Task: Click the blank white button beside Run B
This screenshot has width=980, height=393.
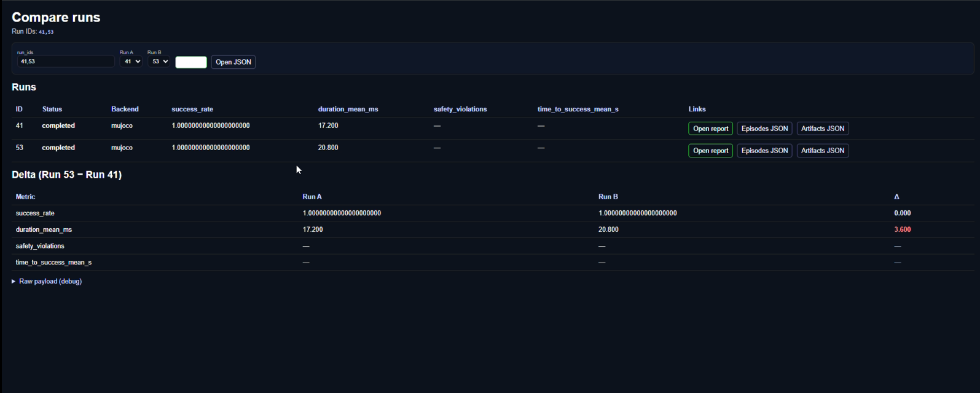Action: pyautogui.click(x=191, y=62)
